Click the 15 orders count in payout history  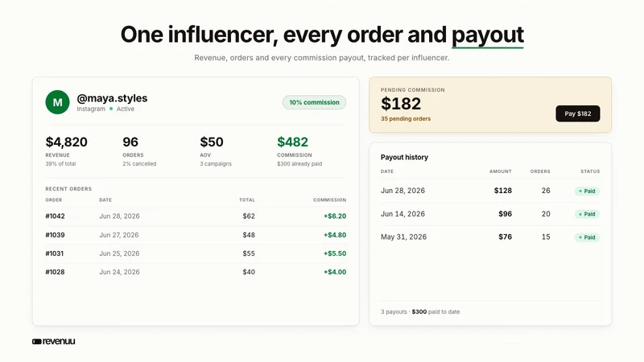click(546, 237)
